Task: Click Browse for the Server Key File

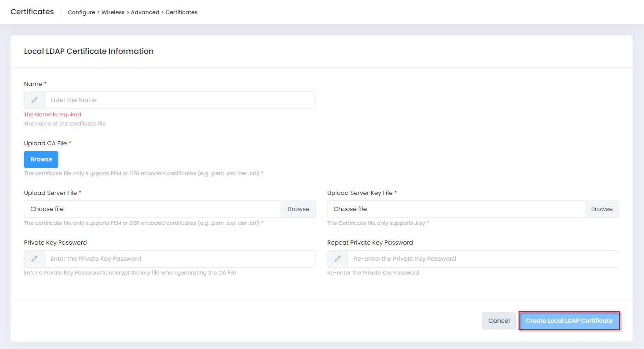Action: (602, 209)
